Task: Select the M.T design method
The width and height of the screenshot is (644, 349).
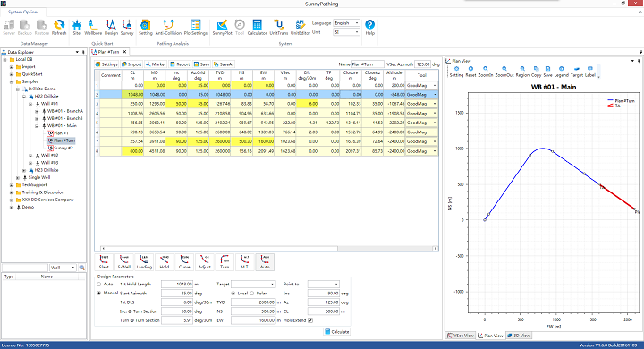Action: [x=244, y=262]
